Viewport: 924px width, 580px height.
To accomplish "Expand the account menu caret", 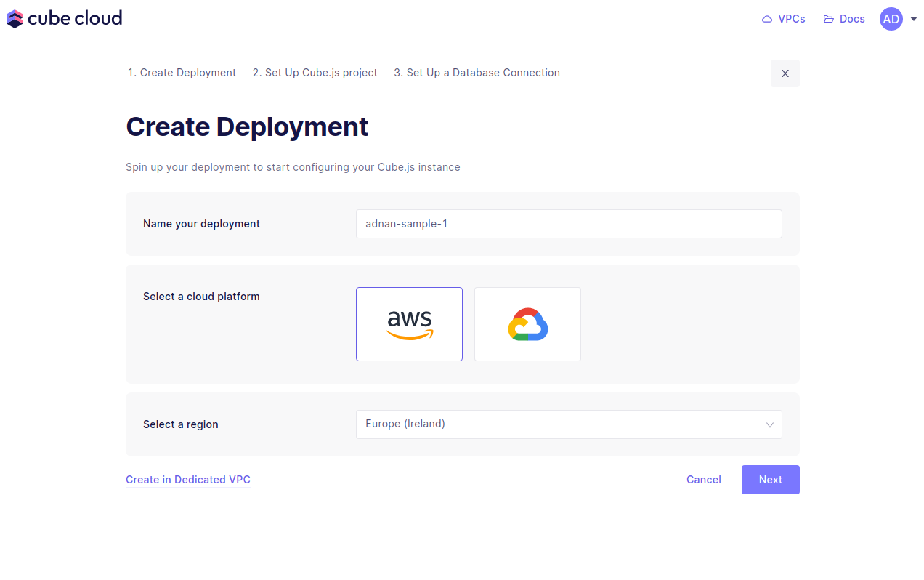I will point(913,19).
